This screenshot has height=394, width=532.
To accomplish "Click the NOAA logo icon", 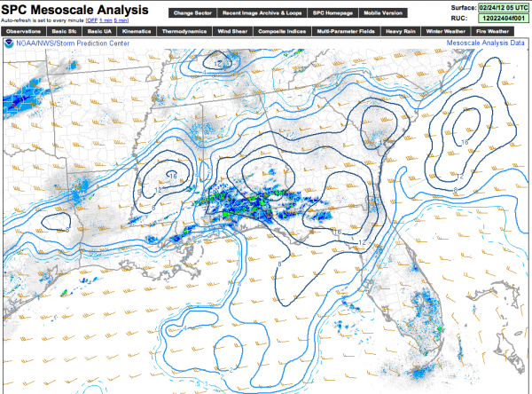I will point(9,43).
